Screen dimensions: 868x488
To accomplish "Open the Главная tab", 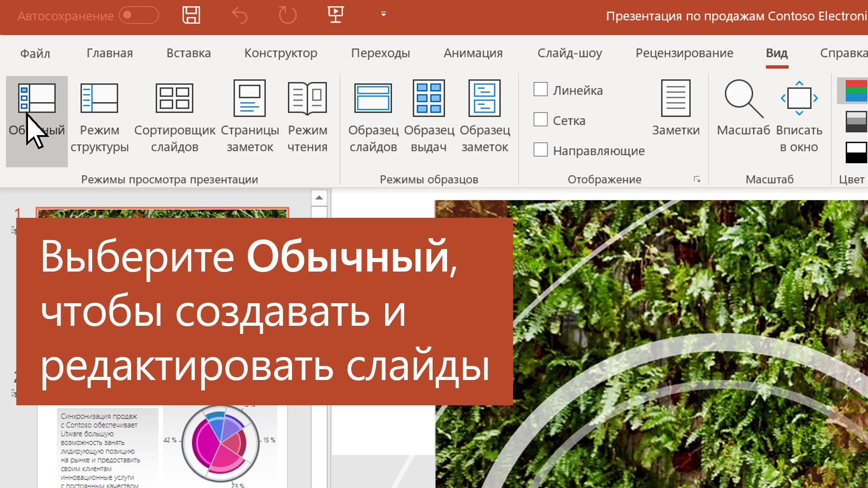I will [109, 53].
